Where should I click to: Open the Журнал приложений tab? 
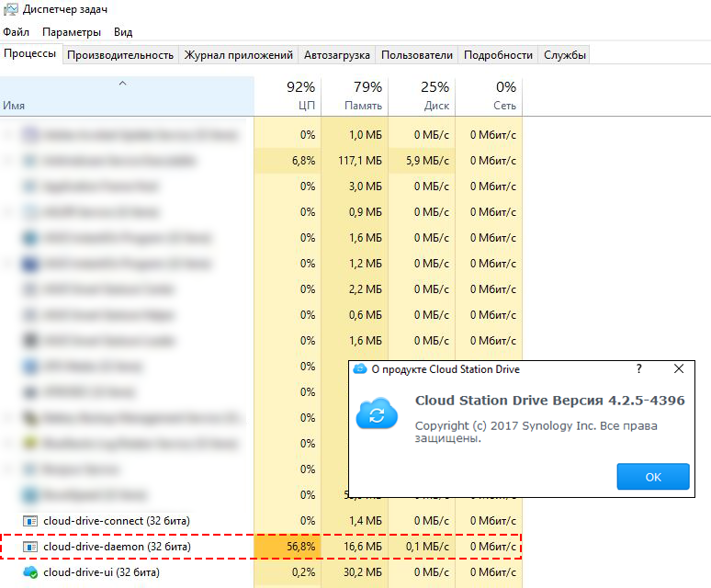(x=239, y=55)
